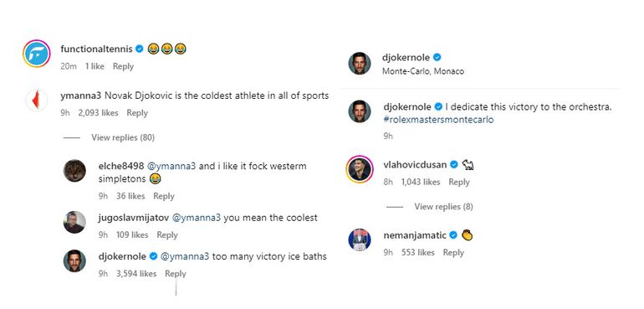This screenshot has height=309, width=644.
Task: Click jugoslavmijatov profile photo
Action: [74, 222]
